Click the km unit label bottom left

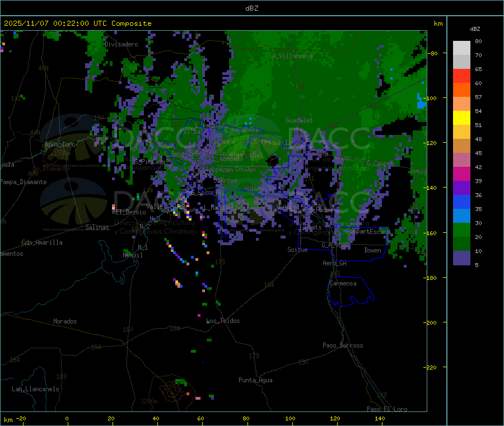[8, 420]
